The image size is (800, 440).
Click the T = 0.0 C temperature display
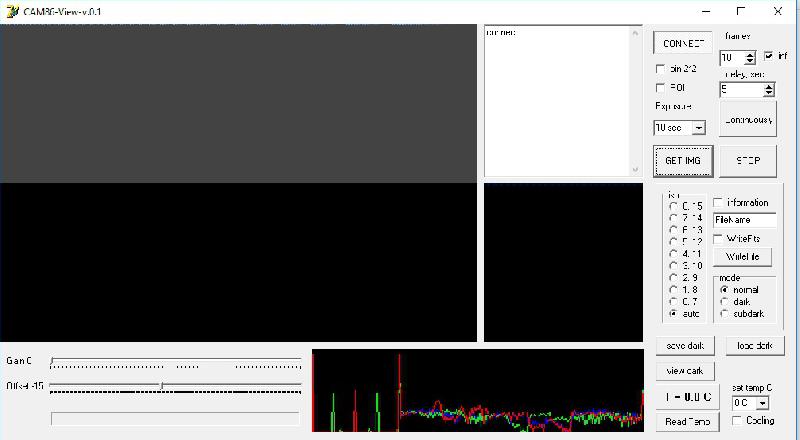[688, 397]
